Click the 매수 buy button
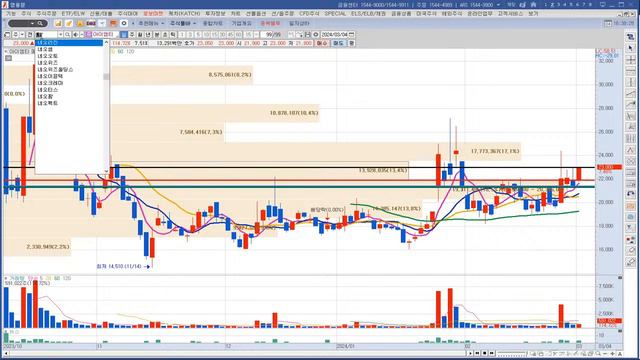 pyautogui.click(x=322, y=43)
